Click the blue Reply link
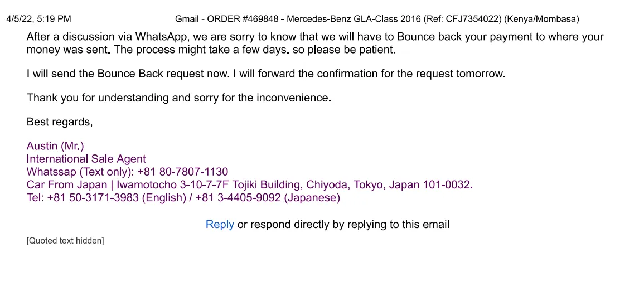 coord(220,224)
